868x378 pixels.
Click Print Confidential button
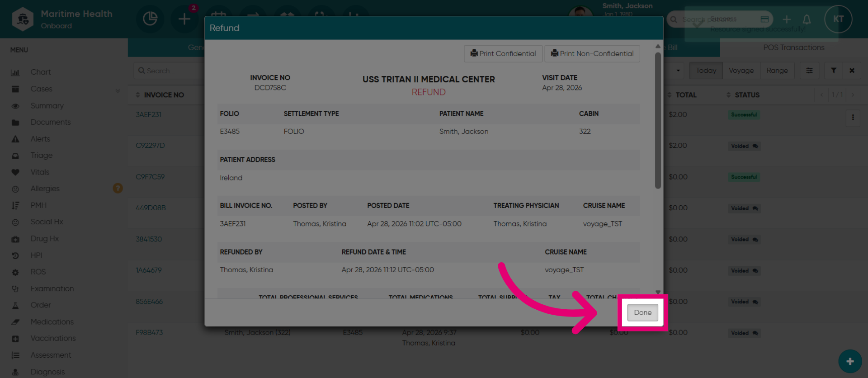point(503,53)
